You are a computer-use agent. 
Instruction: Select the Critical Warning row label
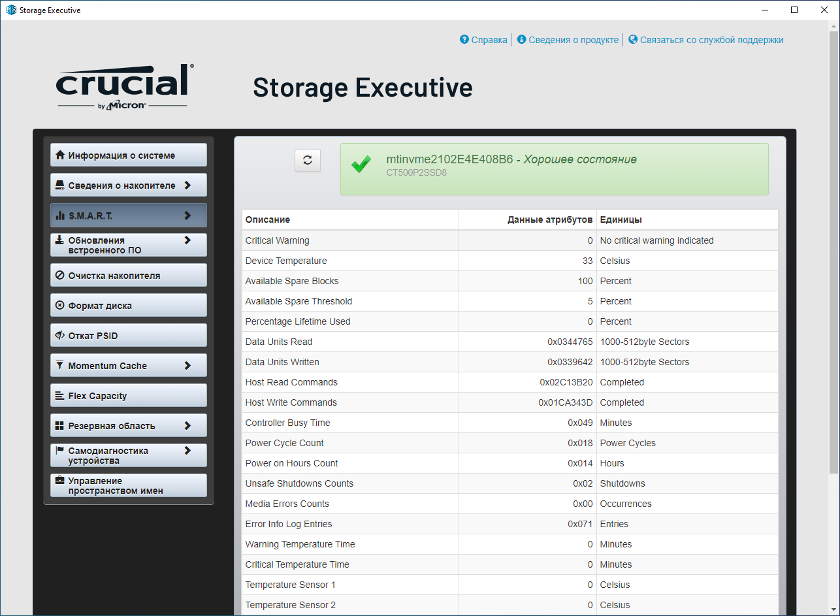pyautogui.click(x=277, y=240)
